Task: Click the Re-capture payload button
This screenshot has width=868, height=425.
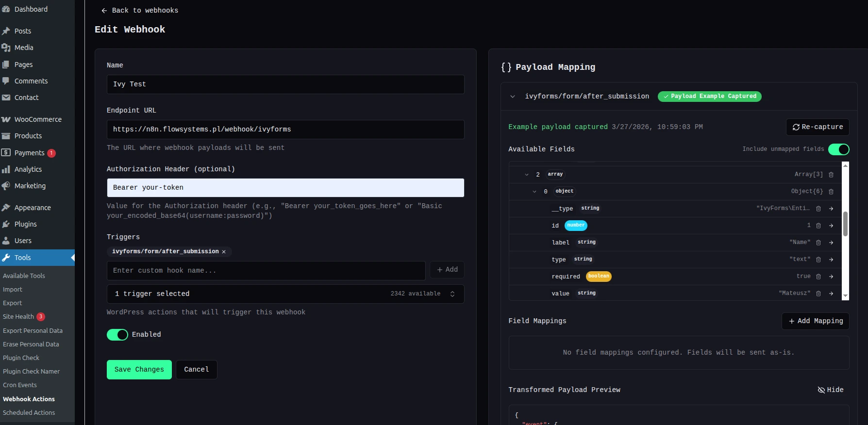Action: click(818, 127)
